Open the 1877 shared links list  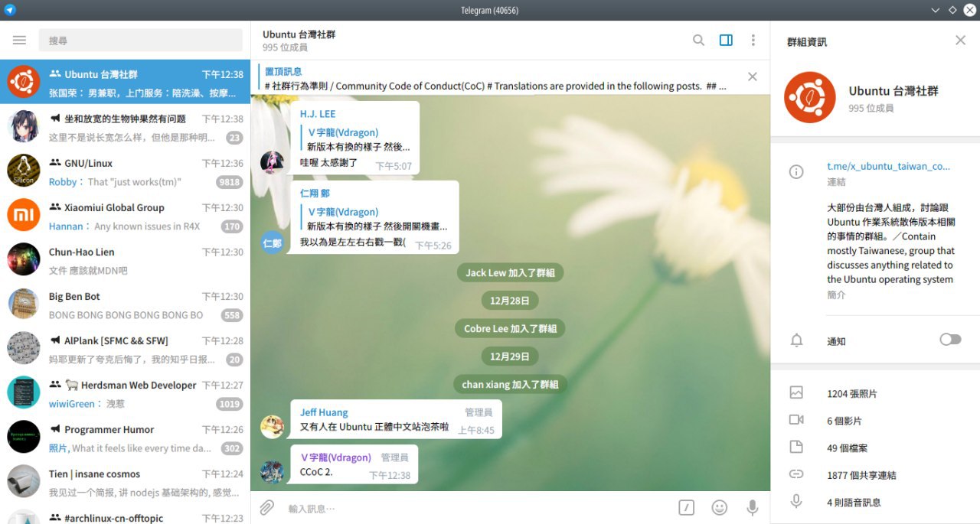pos(875,475)
